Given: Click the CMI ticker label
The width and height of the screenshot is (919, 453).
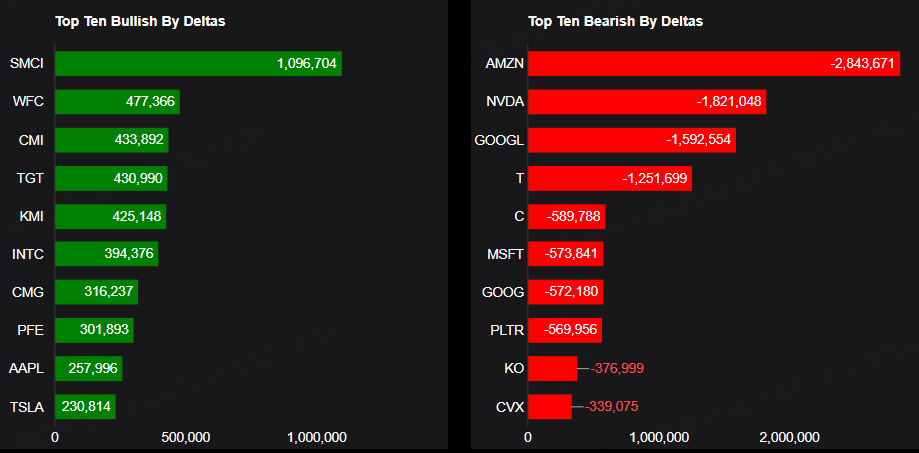Looking at the screenshot, I should (x=30, y=139).
